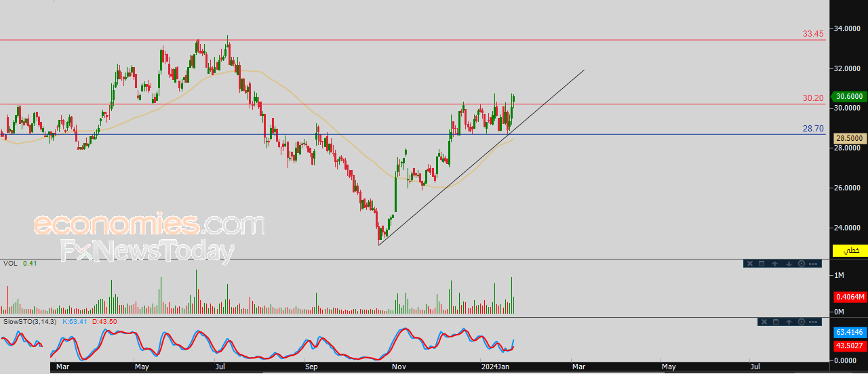Click the Sep date on time axis

pos(311,367)
